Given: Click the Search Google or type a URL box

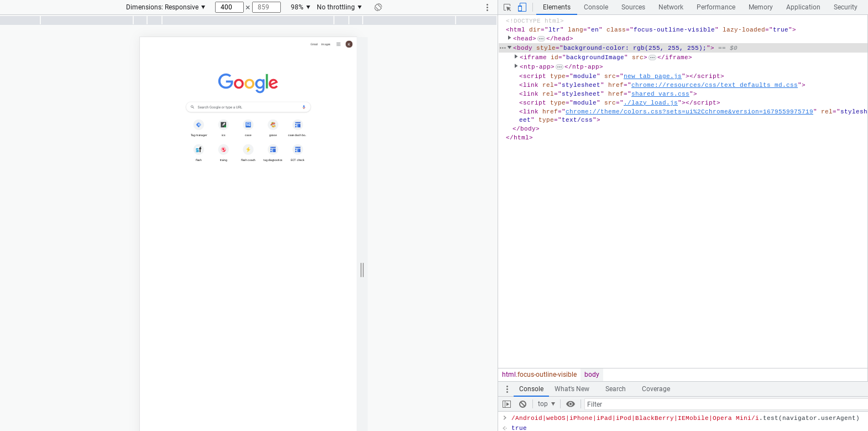Looking at the screenshot, I should pyautogui.click(x=248, y=107).
